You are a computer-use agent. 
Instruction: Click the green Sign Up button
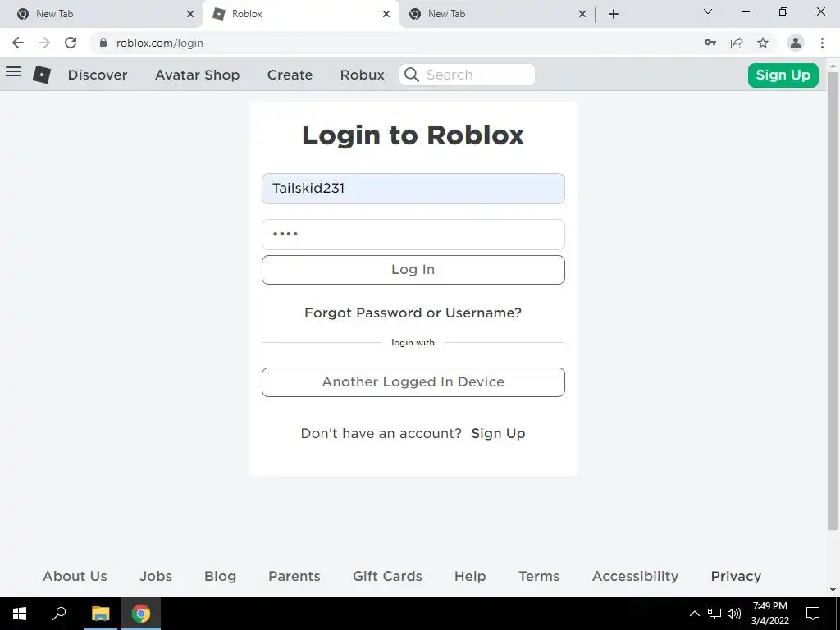(x=783, y=75)
